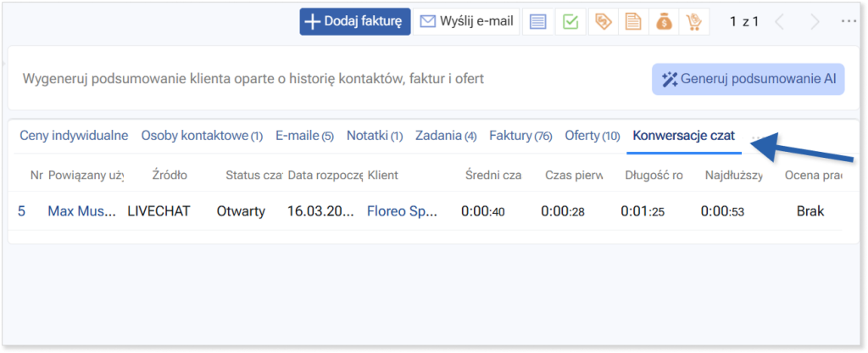Screen dimensions: 868x353
Task: Click the blue list/notes icon in toolbar
Action: pos(537,22)
